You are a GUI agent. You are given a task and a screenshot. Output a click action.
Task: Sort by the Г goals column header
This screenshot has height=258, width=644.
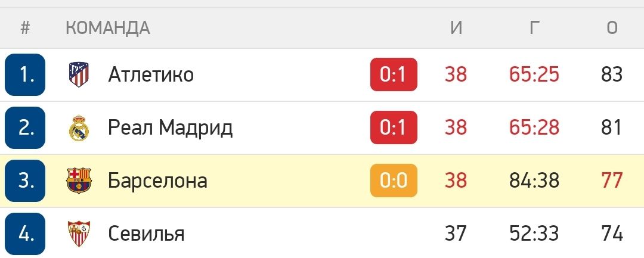534,27
